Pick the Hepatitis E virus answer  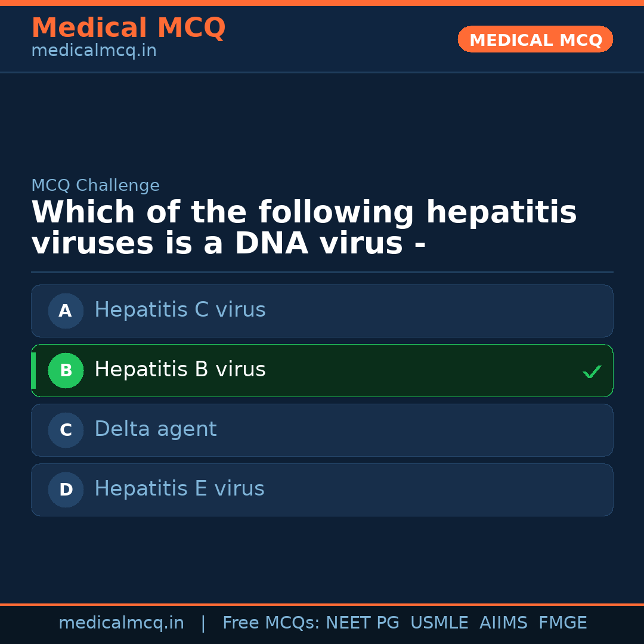click(x=179, y=489)
